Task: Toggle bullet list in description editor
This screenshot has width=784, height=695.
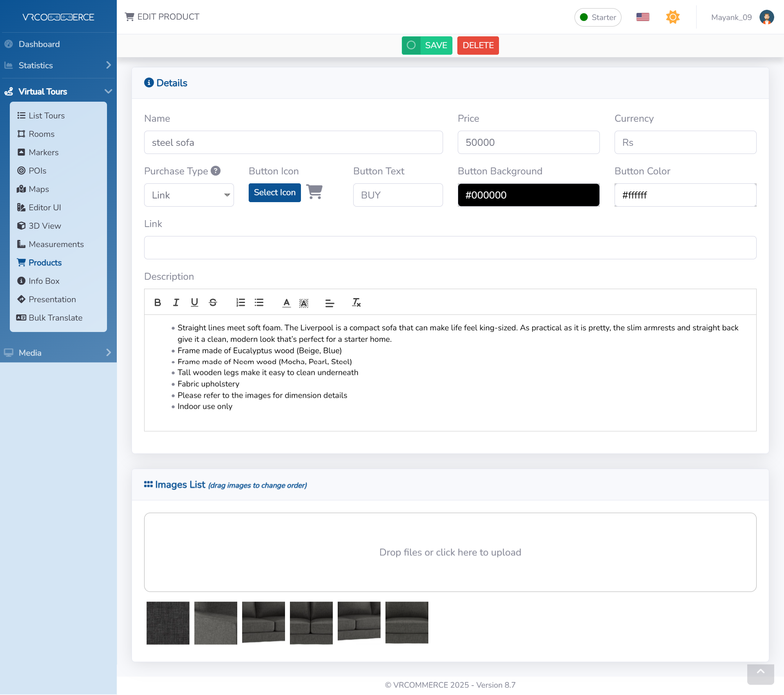Action: [x=259, y=303]
